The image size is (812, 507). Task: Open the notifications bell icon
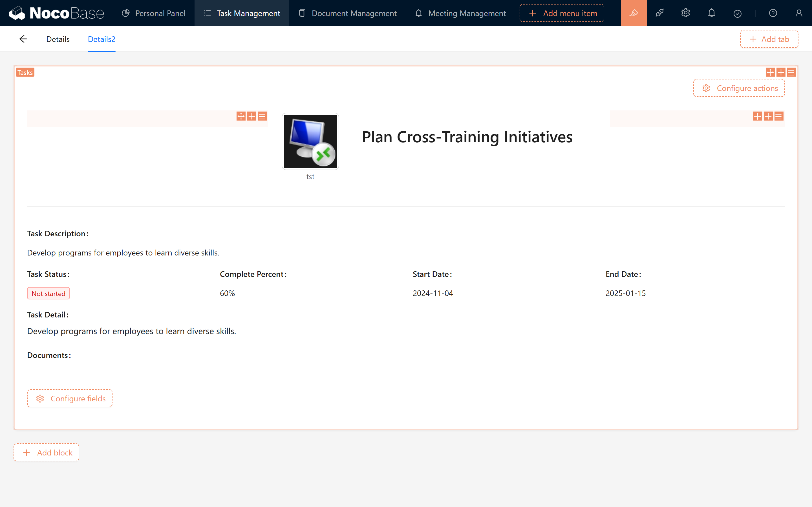[x=711, y=13]
